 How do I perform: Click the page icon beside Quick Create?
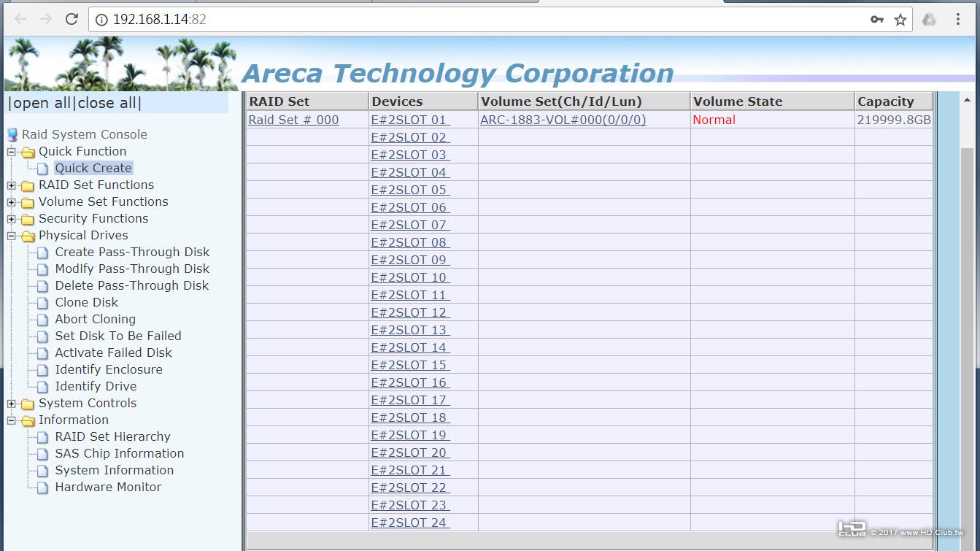click(43, 169)
